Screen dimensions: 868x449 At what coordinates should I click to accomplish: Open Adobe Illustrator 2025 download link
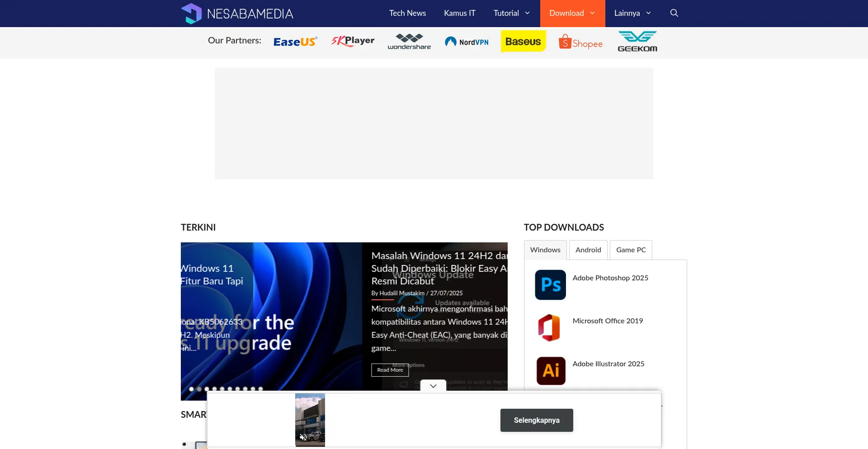(x=609, y=364)
